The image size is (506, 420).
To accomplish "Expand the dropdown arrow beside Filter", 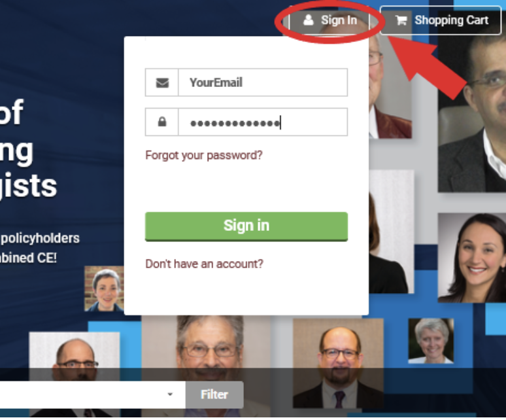I will tap(170, 394).
